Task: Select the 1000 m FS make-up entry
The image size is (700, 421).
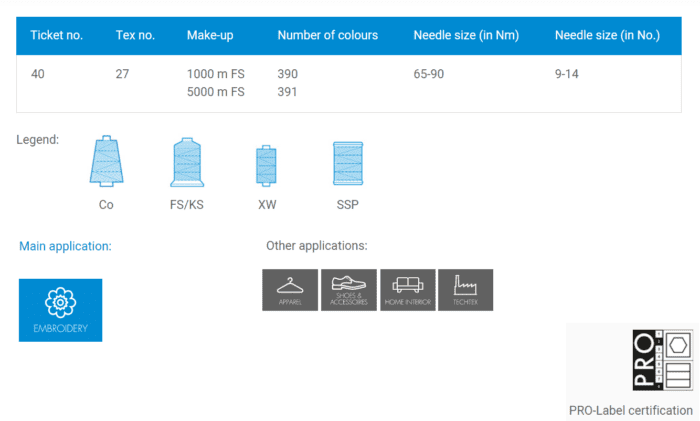Action: point(215,74)
